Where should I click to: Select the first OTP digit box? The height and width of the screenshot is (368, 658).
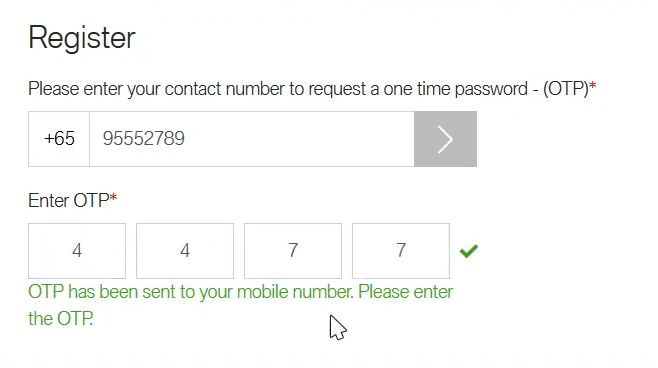[x=77, y=251]
